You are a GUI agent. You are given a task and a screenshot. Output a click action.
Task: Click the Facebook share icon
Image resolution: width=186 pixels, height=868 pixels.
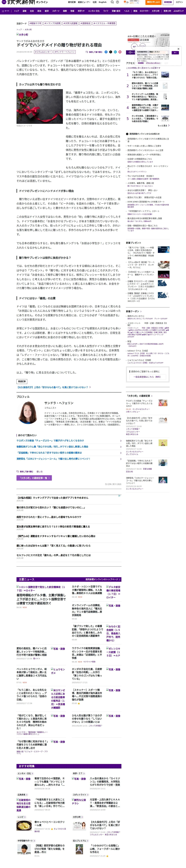tap(106, 52)
